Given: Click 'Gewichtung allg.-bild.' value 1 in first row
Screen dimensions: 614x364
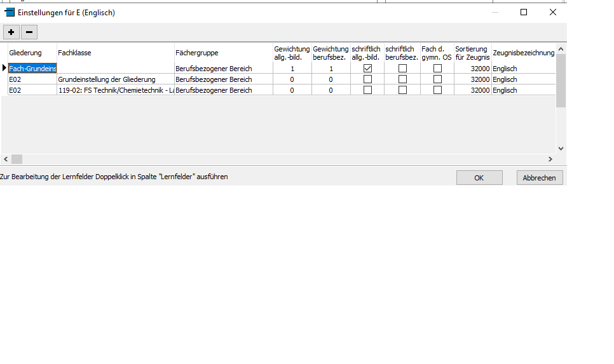Looking at the screenshot, I should click(x=292, y=69).
